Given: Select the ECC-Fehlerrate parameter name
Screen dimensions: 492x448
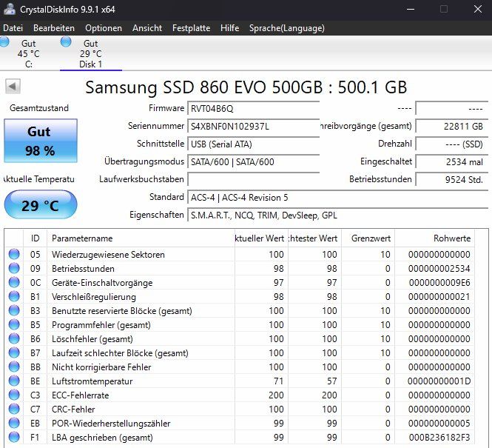Looking at the screenshot, I should (x=81, y=395).
